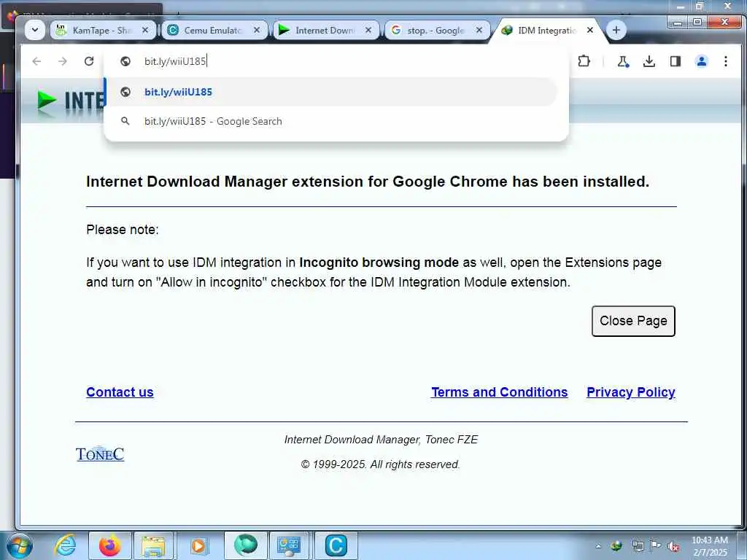This screenshot has width=747, height=560.
Task: Open the network tray icon
Action: tap(638, 546)
